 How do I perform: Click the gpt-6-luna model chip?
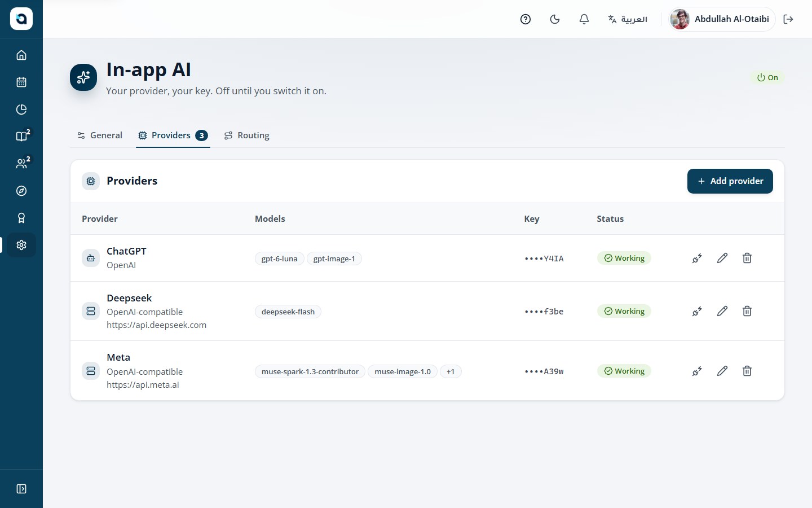280,259
